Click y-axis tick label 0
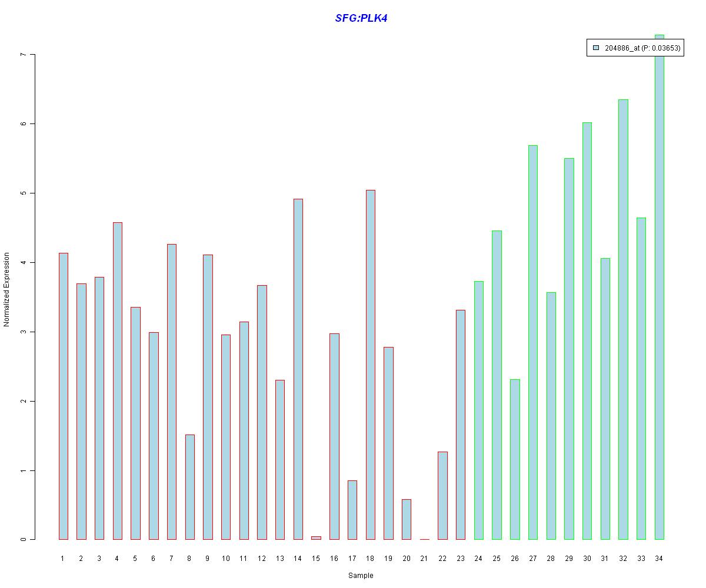The width and height of the screenshot is (706, 588). click(24, 539)
